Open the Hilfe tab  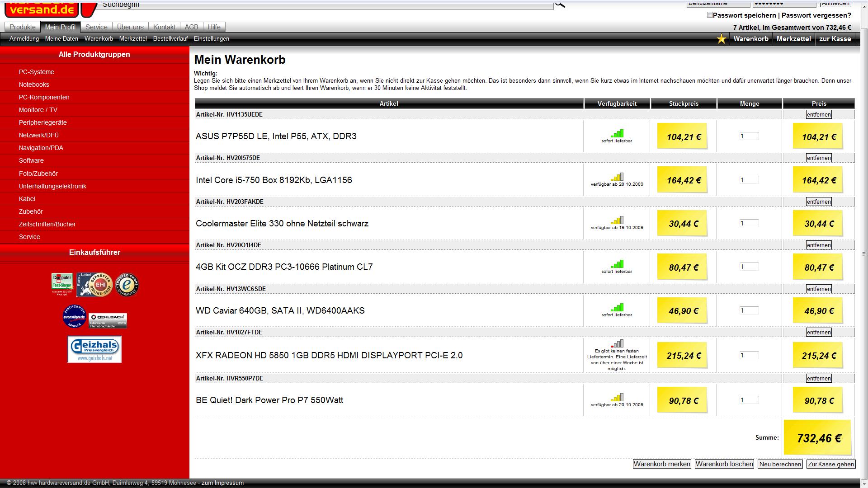point(214,27)
